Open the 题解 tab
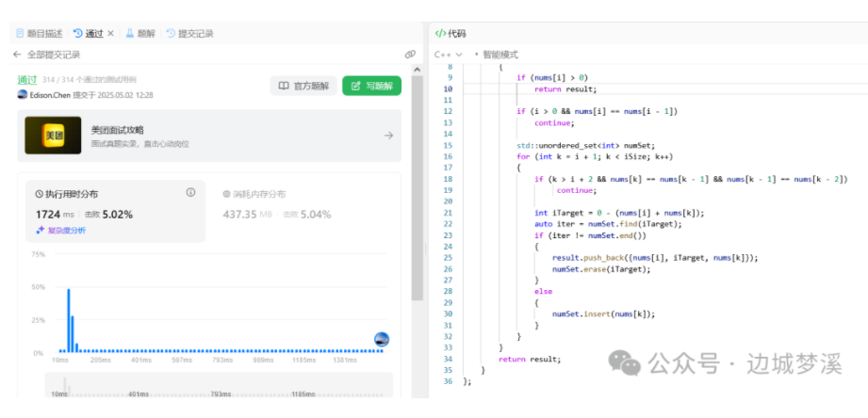This screenshot has width=868, height=418. [140, 33]
